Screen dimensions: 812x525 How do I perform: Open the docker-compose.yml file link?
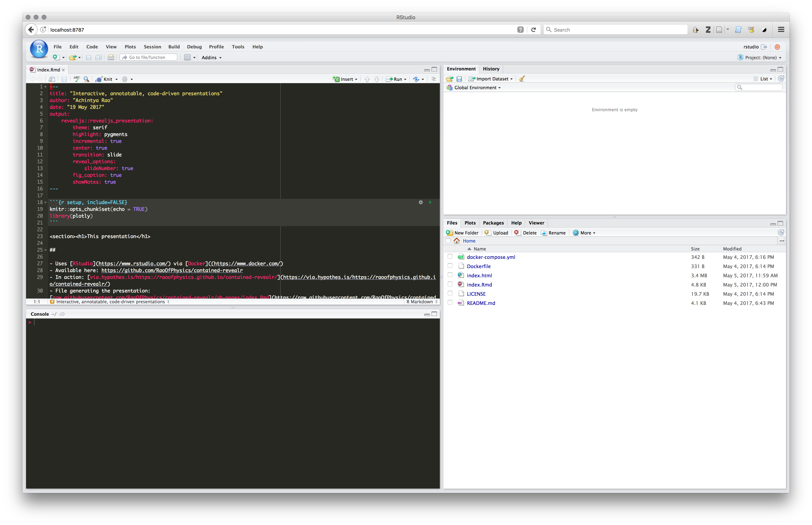tap(491, 257)
